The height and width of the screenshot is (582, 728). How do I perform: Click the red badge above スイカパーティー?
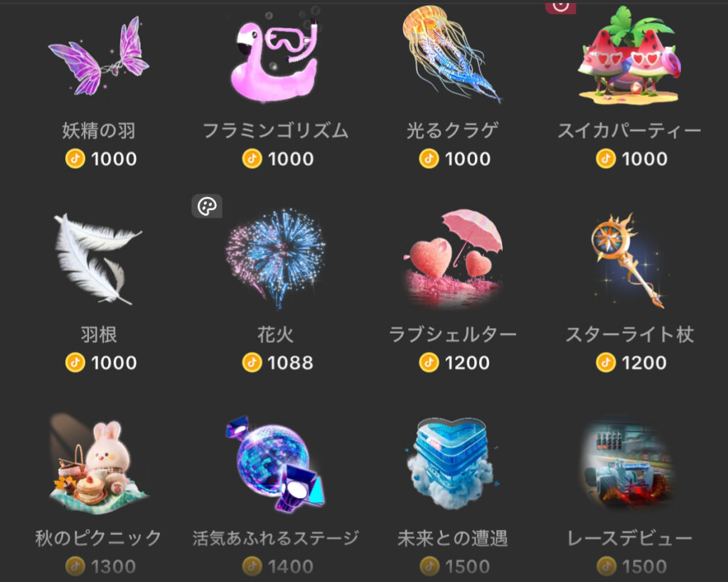click(560, 6)
